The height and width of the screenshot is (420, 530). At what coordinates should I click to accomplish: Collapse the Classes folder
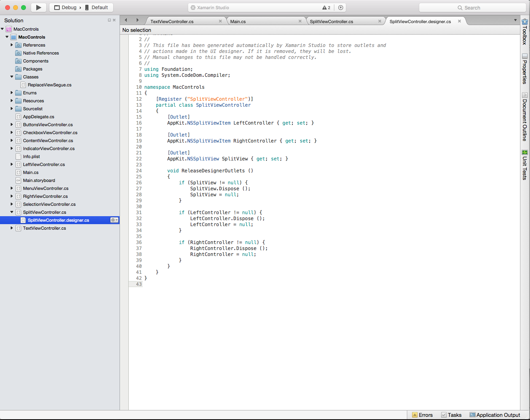tap(12, 77)
